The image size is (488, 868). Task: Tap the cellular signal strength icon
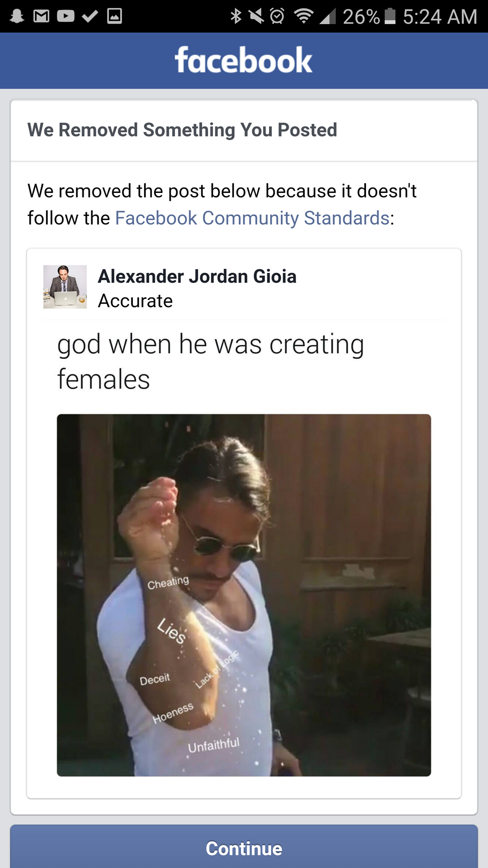[x=327, y=17]
